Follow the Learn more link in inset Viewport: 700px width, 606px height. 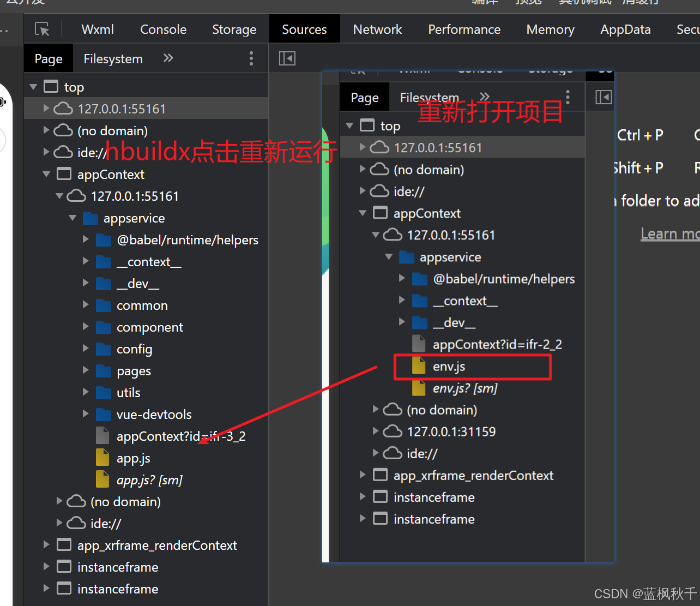[x=670, y=233]
